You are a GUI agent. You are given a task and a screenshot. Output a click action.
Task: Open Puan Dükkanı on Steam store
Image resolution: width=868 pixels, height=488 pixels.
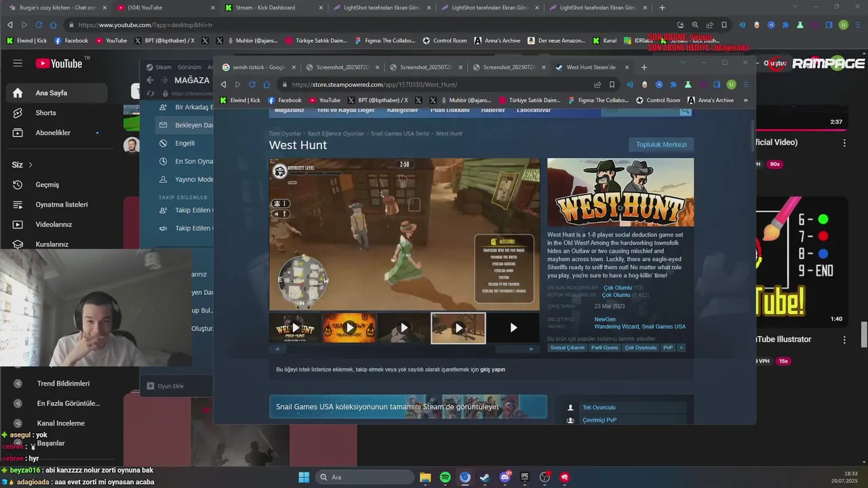point(450,110)
